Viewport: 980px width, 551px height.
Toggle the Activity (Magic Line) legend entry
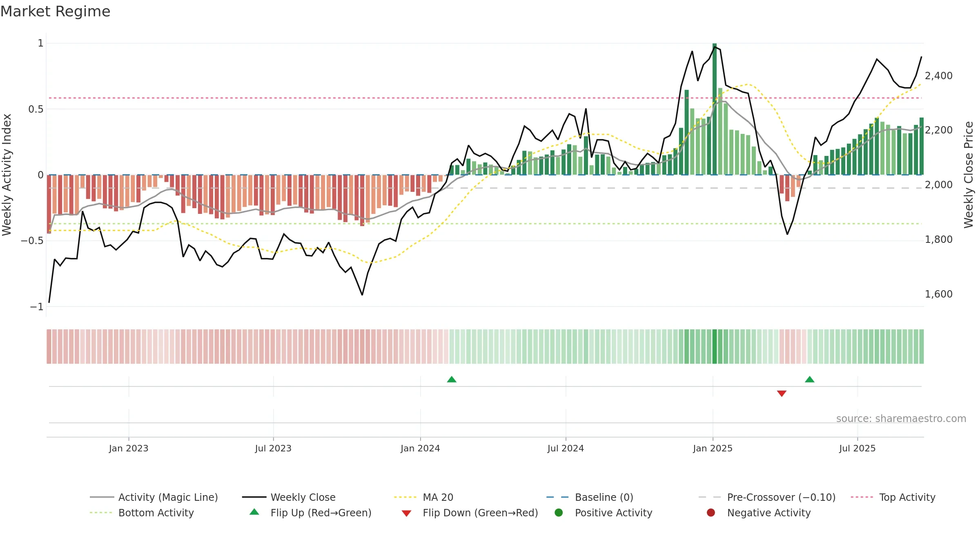coord(154,497)
